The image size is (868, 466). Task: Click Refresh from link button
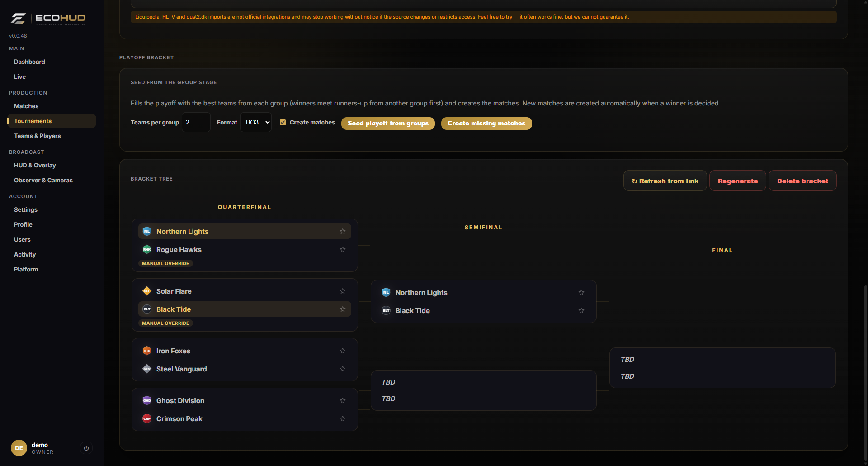tap(665, 181)
